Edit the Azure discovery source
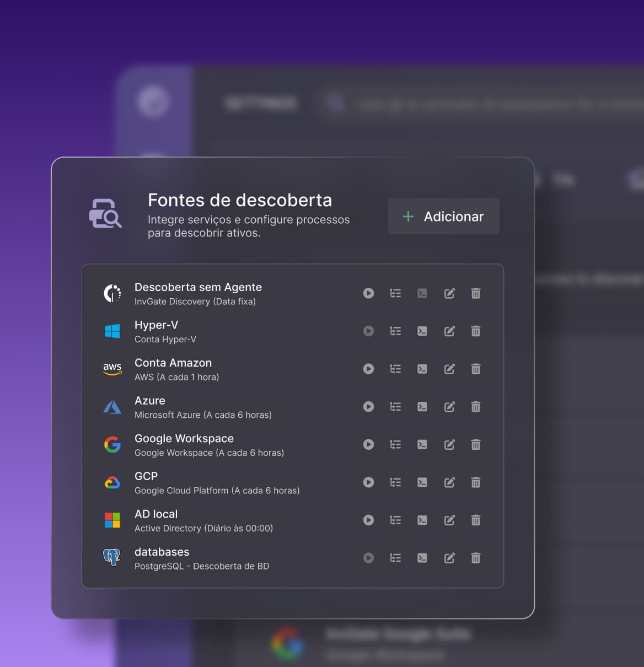The image size is (644, 667). pos(449,407)
